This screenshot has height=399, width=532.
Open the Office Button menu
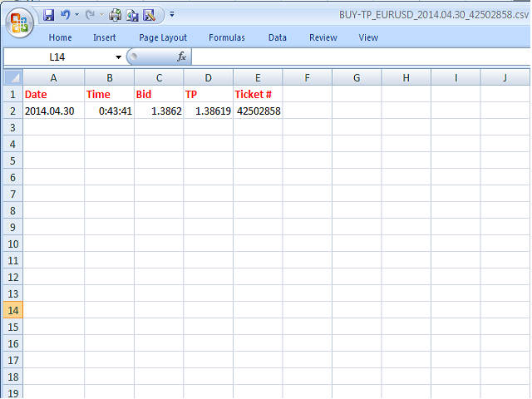pos(19,23)
